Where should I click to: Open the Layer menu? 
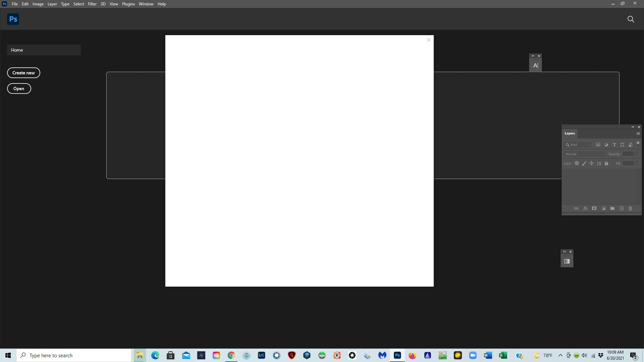(x=52, y=4)
